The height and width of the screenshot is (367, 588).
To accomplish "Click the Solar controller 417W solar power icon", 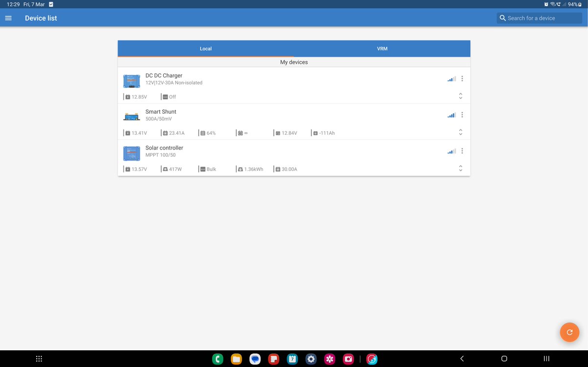I will (x=165, y=170).
